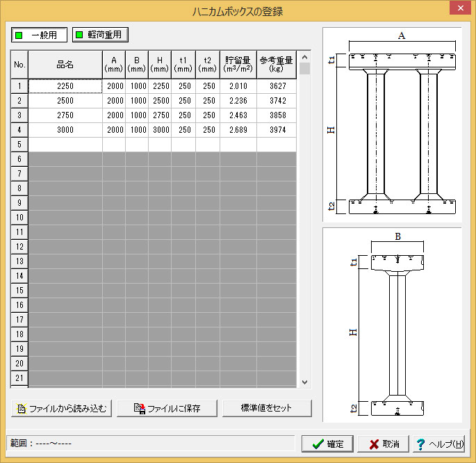Screen dimensions: 476x463
Task: Select the 一般用 tab
Action: coord(39,35)
